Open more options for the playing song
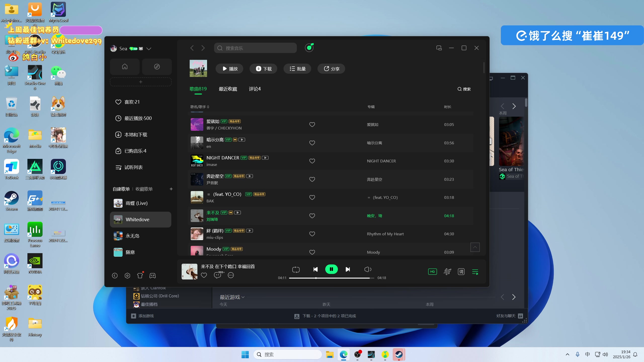This screenshot has height=362, width=644. tap(231, 275)
